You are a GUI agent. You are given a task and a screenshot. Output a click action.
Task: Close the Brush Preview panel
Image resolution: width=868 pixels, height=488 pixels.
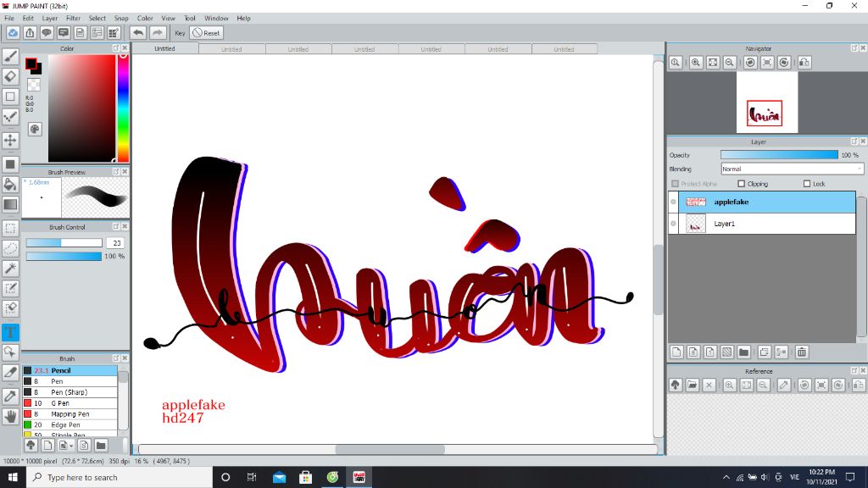coord(125,172)
